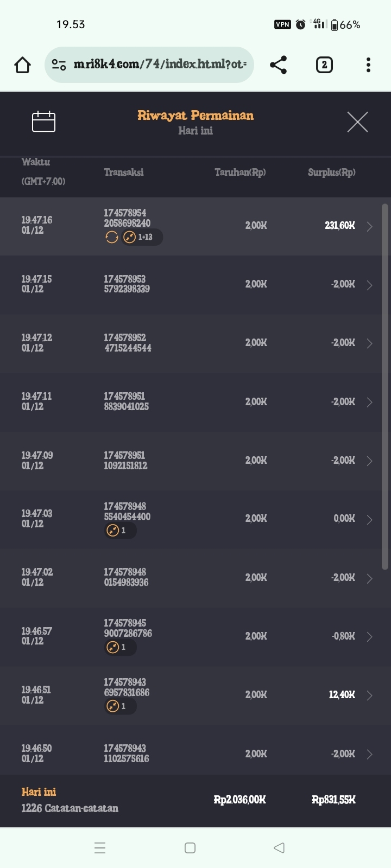
Task: Tap the Android recent apps menu button
Action: (x=100, y=848)
